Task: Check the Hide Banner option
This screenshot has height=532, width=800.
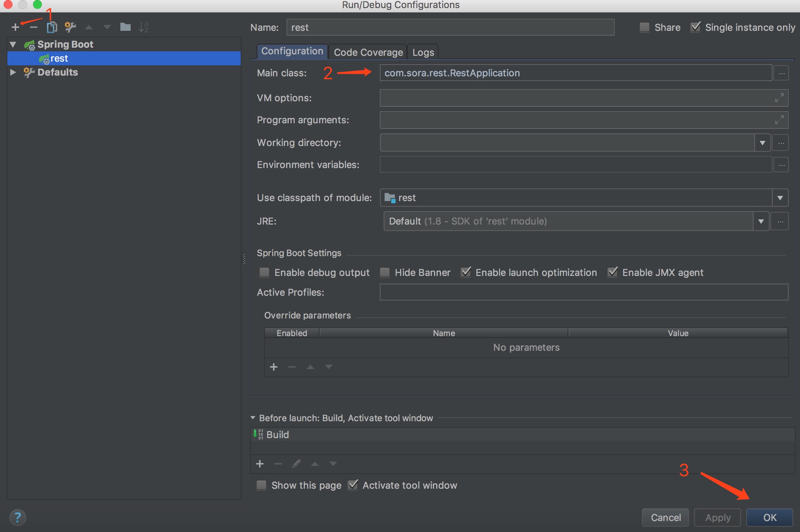Action: coord(385,272)
